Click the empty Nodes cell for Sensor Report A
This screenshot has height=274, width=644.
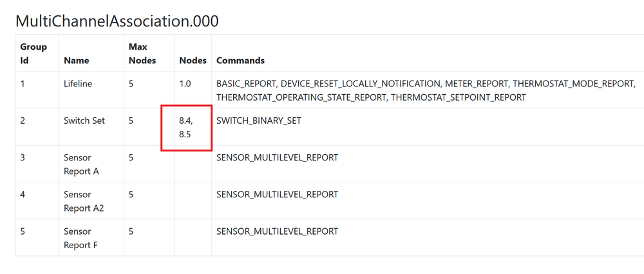193,164
